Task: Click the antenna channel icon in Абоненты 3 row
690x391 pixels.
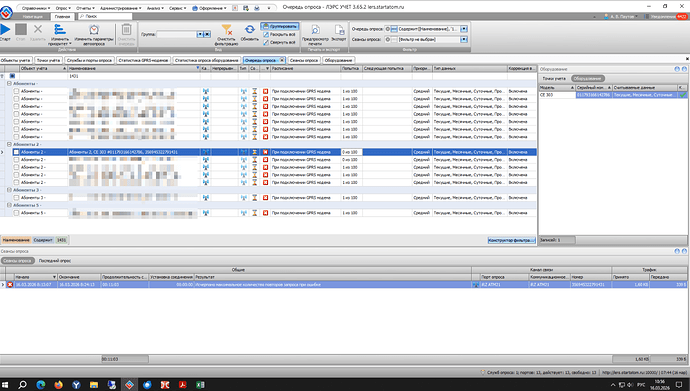Action: (x=206, y=198)
